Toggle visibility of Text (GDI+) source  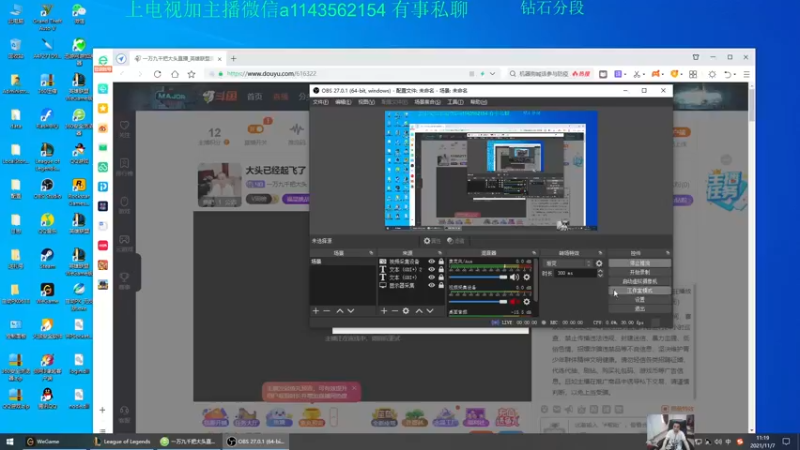[x=432, y=278]
